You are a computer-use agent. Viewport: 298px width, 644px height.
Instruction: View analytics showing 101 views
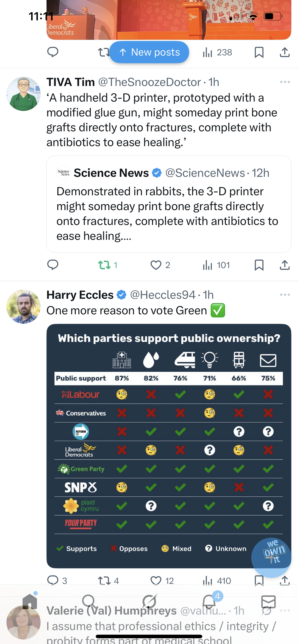coord(216,265)
